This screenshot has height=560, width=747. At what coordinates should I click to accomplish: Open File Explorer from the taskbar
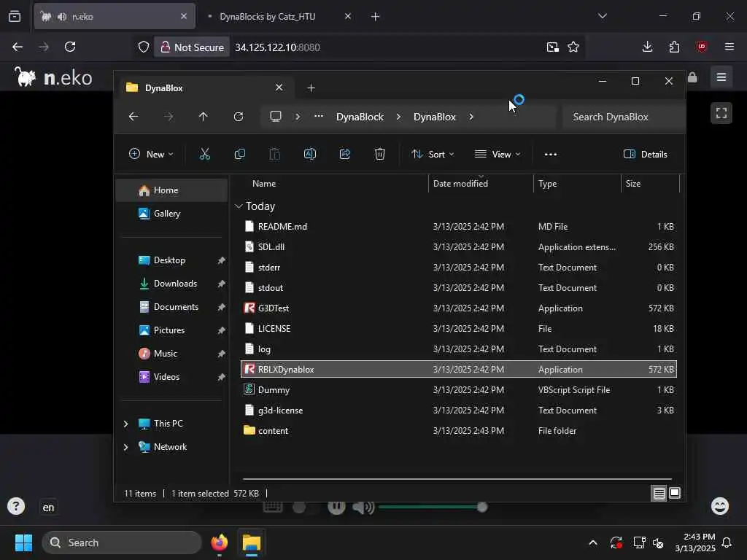[x=251, y=542]
